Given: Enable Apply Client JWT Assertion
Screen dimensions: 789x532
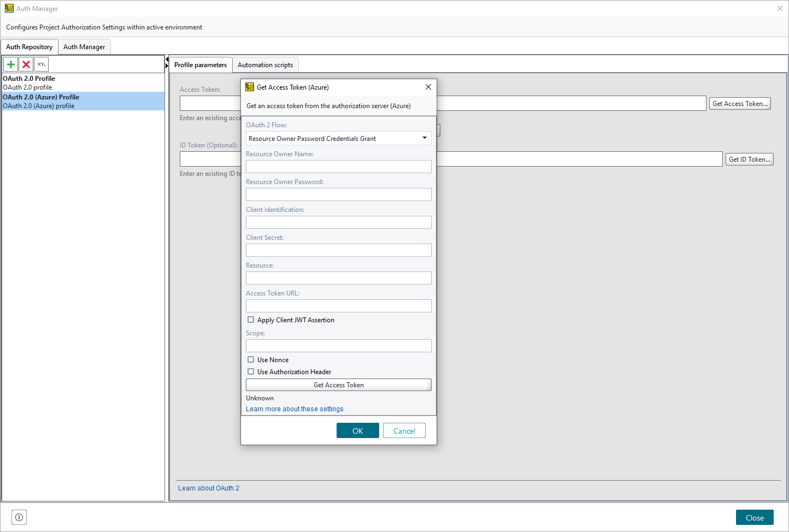Looking at the screenshot, I should click(x=251, y=319).
